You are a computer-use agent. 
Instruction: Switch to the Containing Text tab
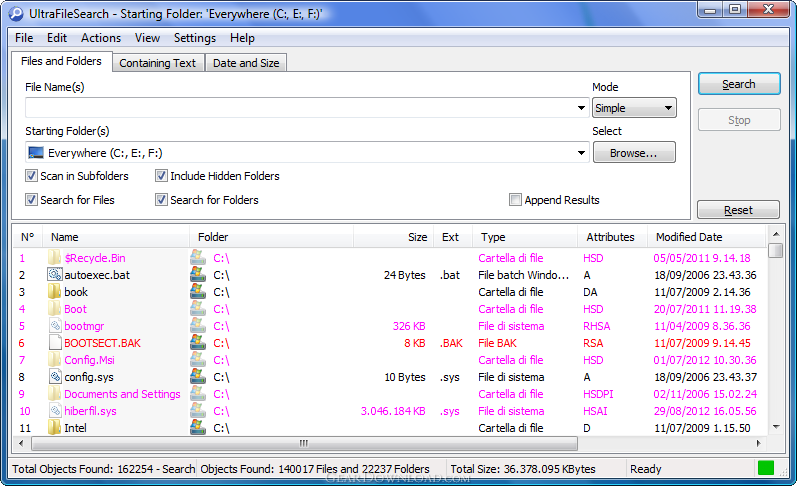(158, 63)
